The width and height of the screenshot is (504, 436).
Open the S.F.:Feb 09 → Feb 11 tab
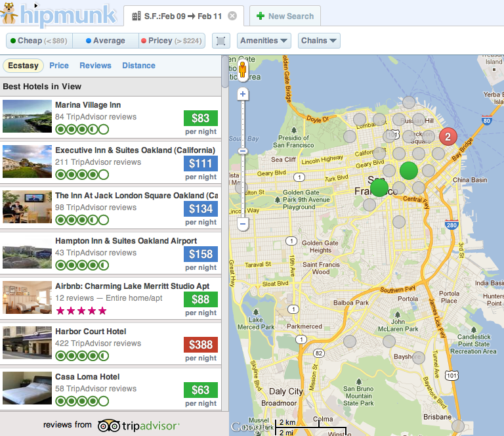tap(184, 16)
